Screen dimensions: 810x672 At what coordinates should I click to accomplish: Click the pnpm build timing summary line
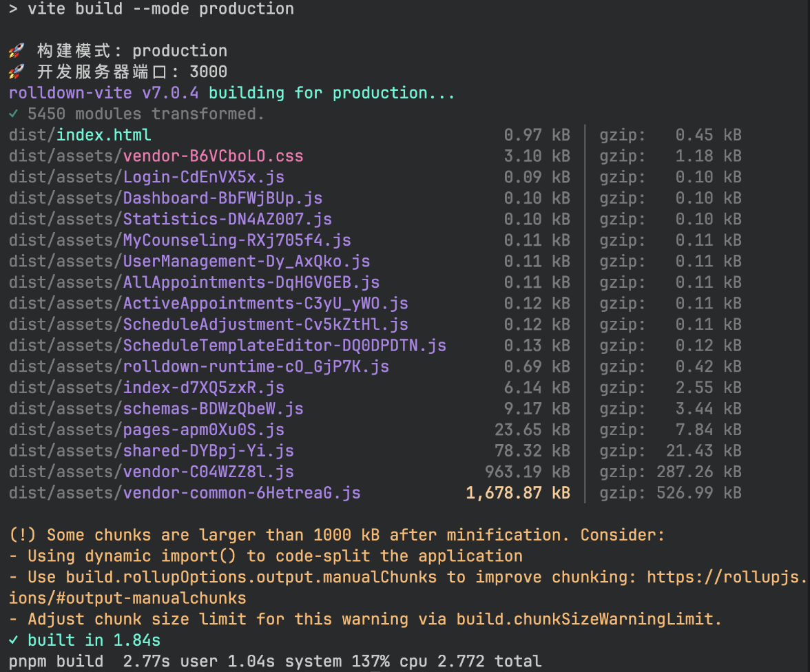tap(275, 662)
